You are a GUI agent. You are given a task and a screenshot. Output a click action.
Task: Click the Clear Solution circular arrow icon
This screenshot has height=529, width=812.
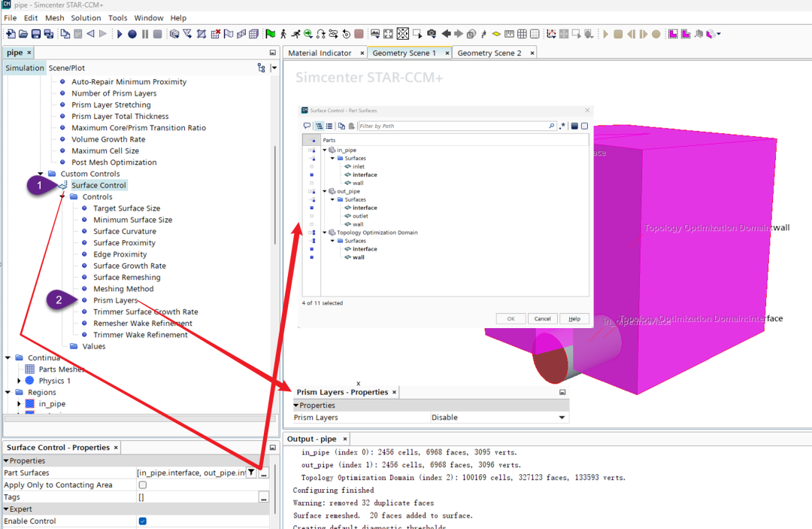tap(346, 34)
